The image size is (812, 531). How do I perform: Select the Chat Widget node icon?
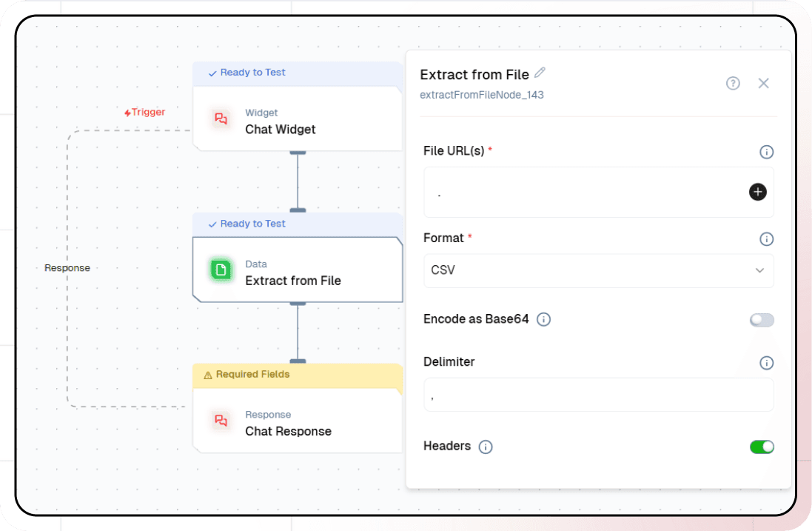coord(220,118)
